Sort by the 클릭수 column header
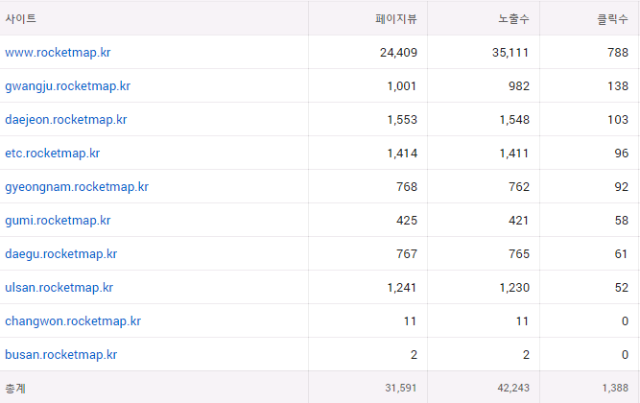 (x=611, y=18)
